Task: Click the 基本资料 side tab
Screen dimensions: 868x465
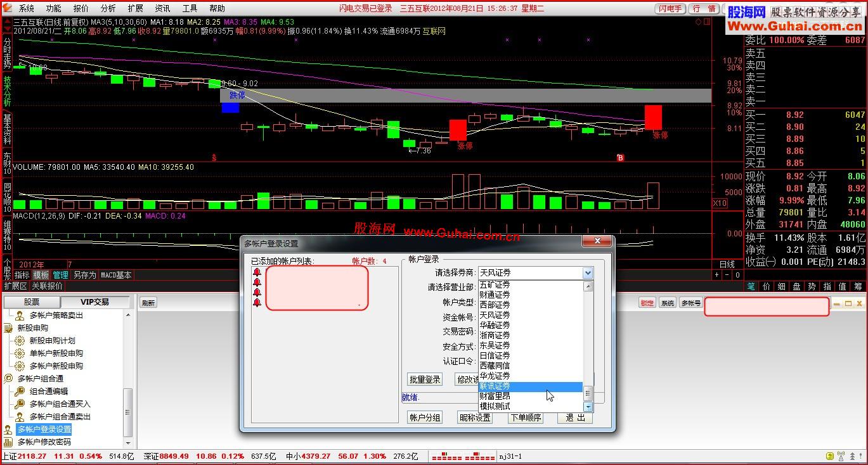Action: [7, 129]
